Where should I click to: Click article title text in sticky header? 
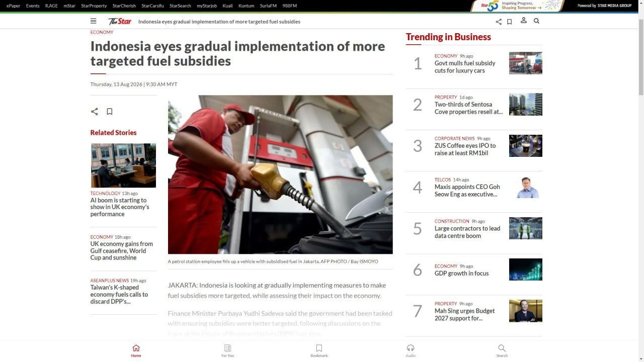[219, 22]
